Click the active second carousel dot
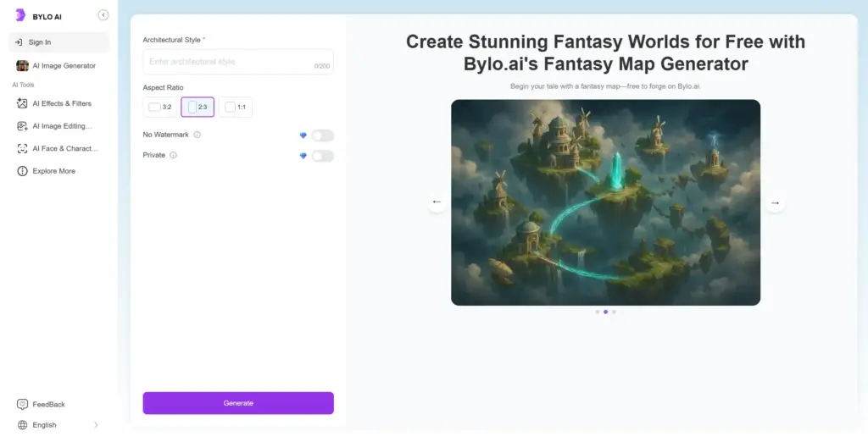Image resolution: width=868 pixels, height=442 pixels. click(605, 312)
